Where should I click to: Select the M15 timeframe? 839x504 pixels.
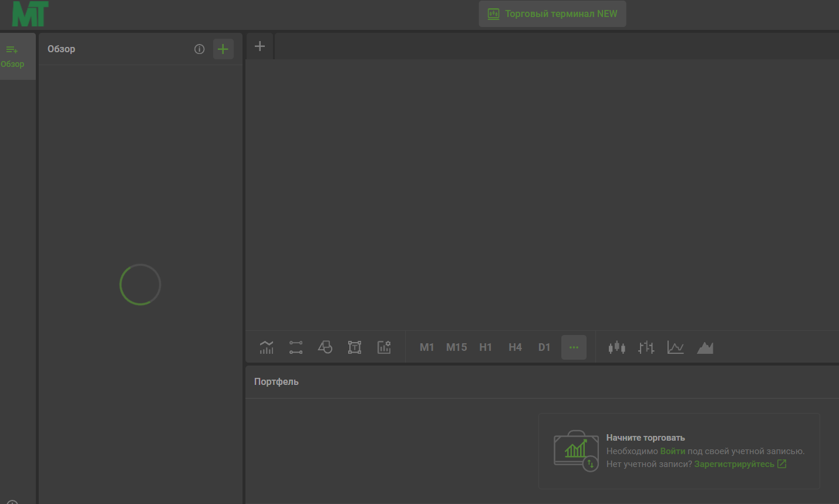click(x=456, y=347)
